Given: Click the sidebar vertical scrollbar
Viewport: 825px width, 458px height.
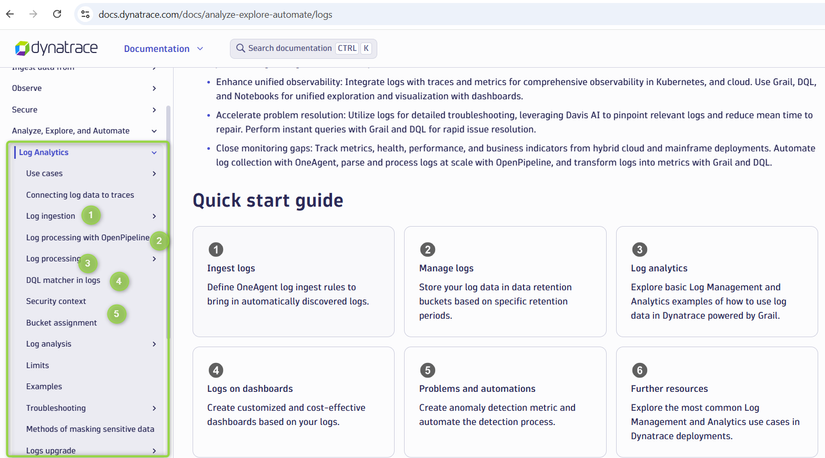Looking at the screenshot, I should (168, 221).
